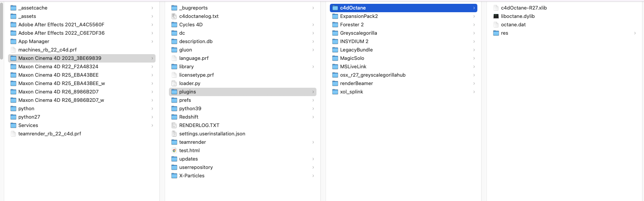The width and height of the screenshot is (644, 201).
Task: Click the Cycles 4D folder icon
Action: coord(174,24)
